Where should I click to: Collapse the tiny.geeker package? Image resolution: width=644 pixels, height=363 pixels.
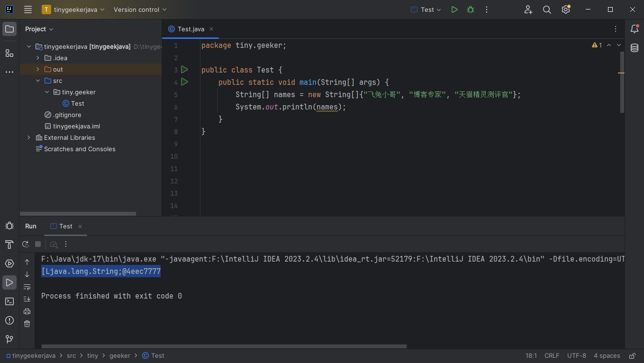47,92
